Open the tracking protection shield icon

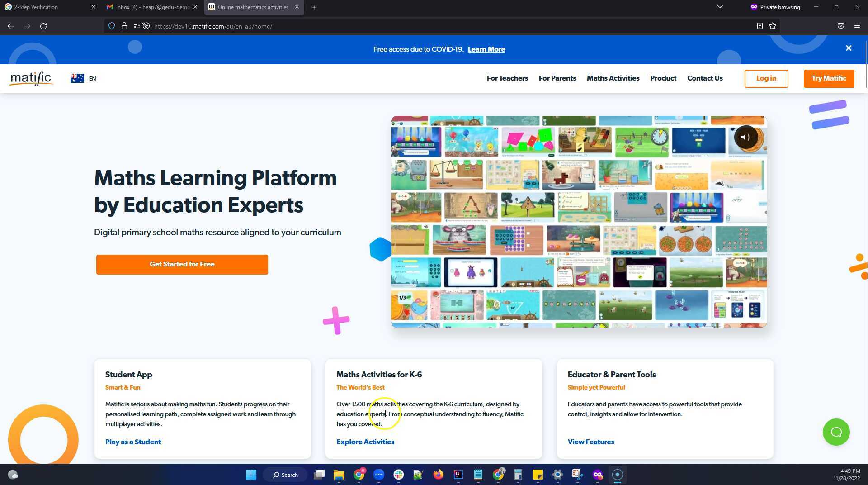click(x=112, y=26)
